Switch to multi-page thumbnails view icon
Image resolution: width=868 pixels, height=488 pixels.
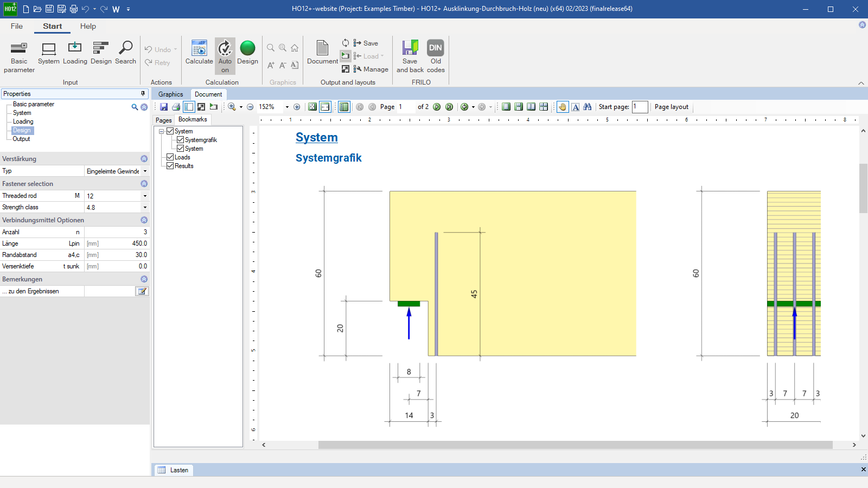544,107
